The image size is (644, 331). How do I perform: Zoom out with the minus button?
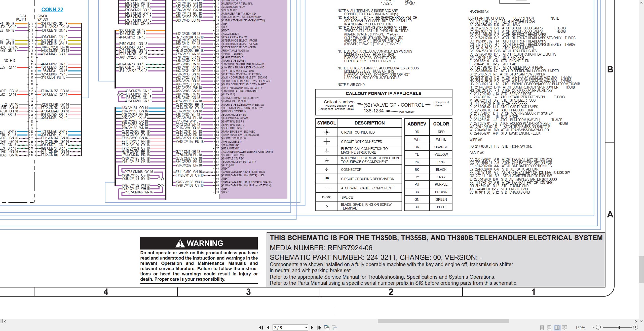click(598, 327)
